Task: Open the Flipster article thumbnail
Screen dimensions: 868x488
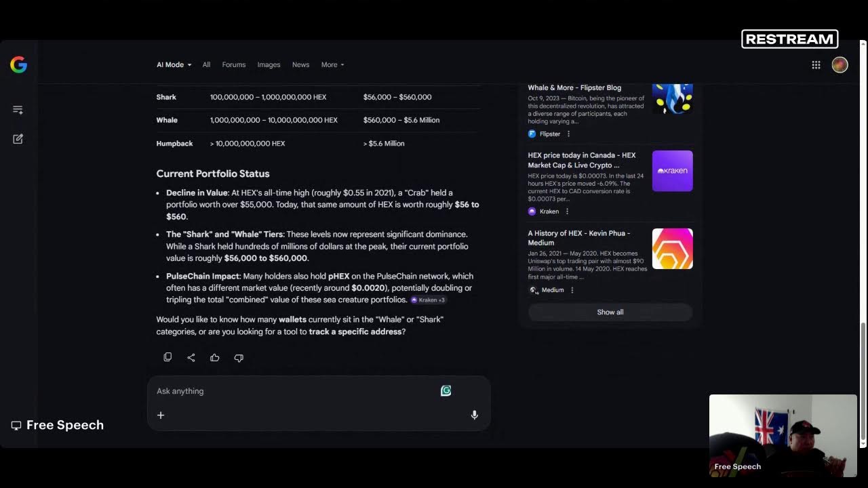Action: click(x=673, y=98)
